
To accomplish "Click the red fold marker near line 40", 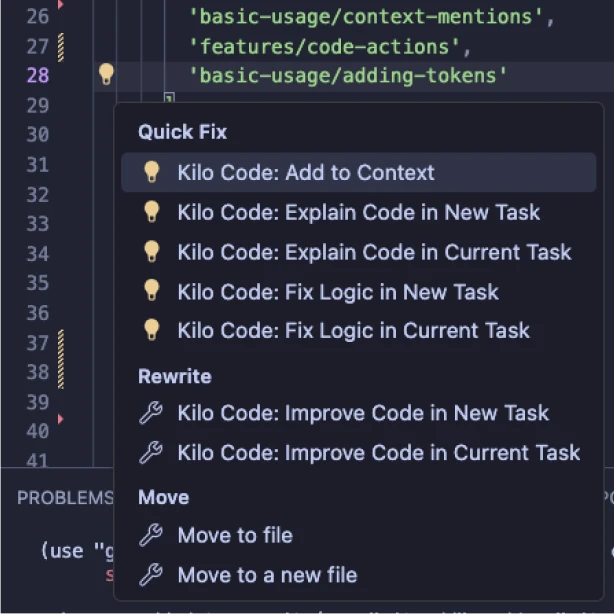I will coord(60,419).
